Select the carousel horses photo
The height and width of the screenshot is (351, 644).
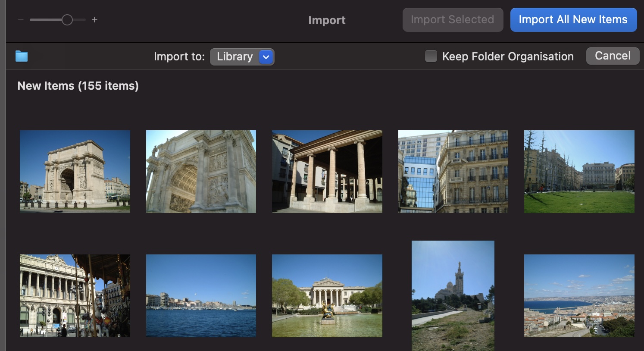75,296
